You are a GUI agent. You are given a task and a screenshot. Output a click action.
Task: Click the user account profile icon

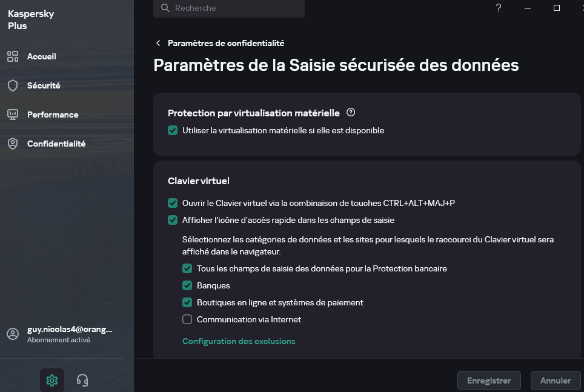tap(13, 334)
